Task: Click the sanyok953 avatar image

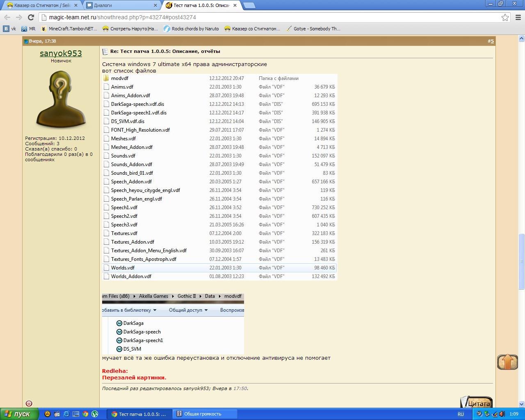Action: (61, 99)
